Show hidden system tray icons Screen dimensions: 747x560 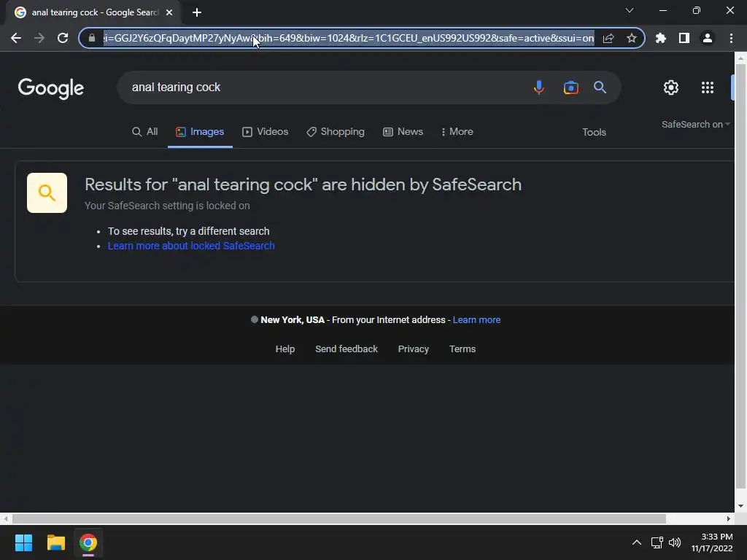636,542
